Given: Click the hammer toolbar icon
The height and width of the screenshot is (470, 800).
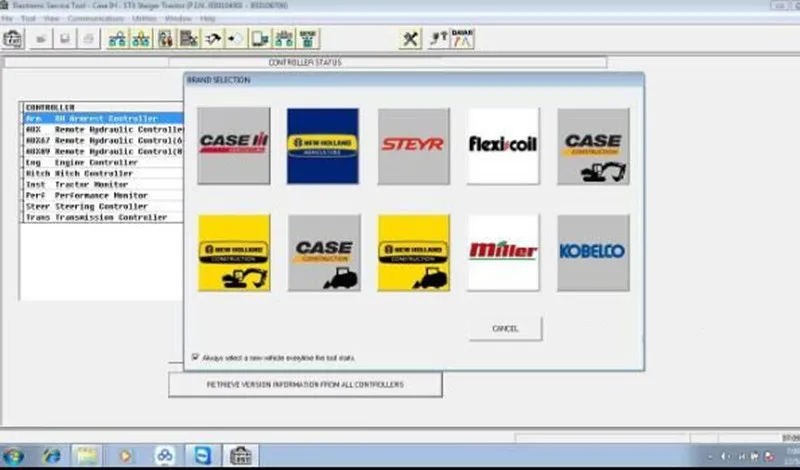Looking at the screenshot, I should pyautogui.click(x=213, y=39).
